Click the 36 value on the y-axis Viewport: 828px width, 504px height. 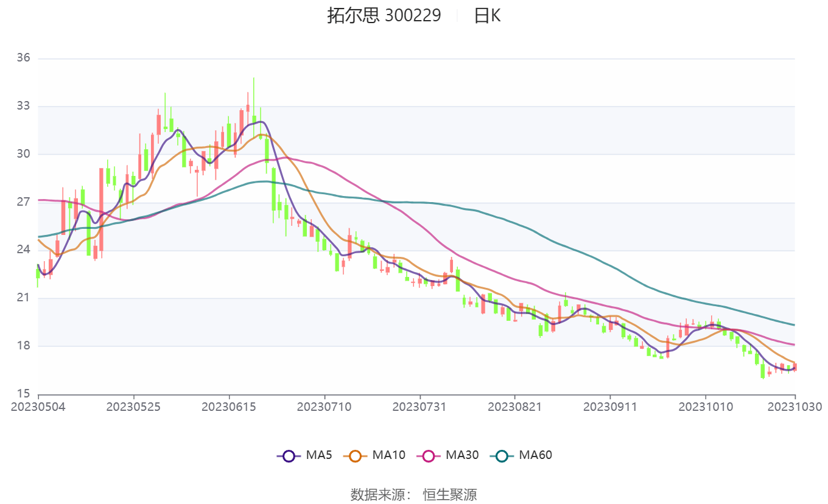[24, 58]
